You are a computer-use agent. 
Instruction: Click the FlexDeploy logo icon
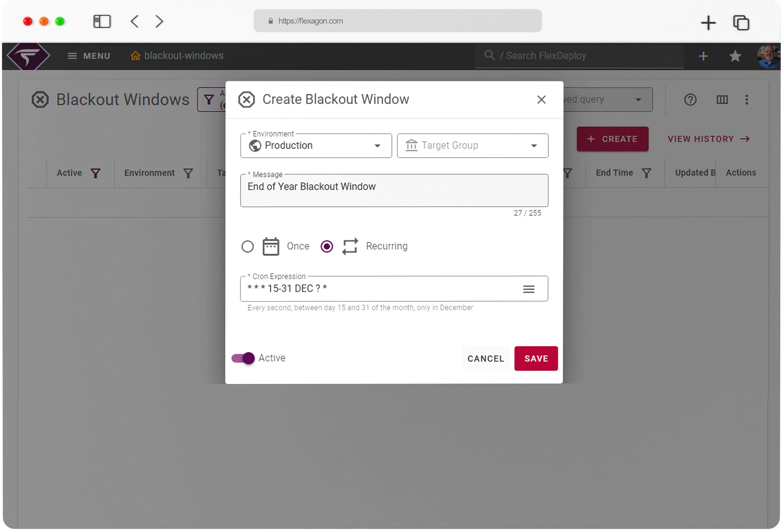[x=28, y=56]
